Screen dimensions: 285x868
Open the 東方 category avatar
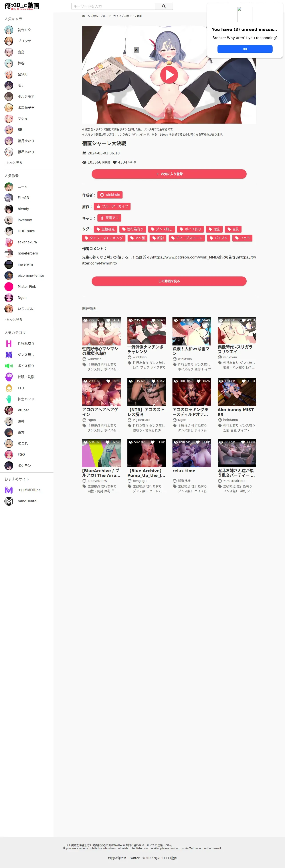click(x=9, y=432)
